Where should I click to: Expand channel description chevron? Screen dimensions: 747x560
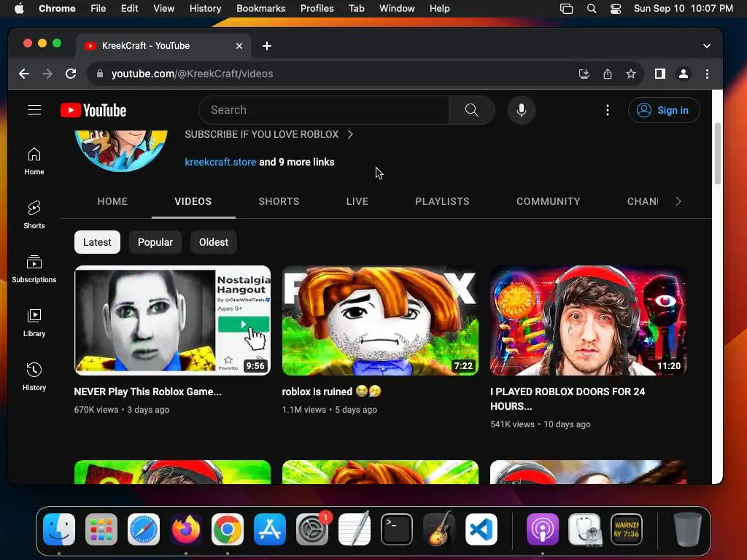coord(350,134)
